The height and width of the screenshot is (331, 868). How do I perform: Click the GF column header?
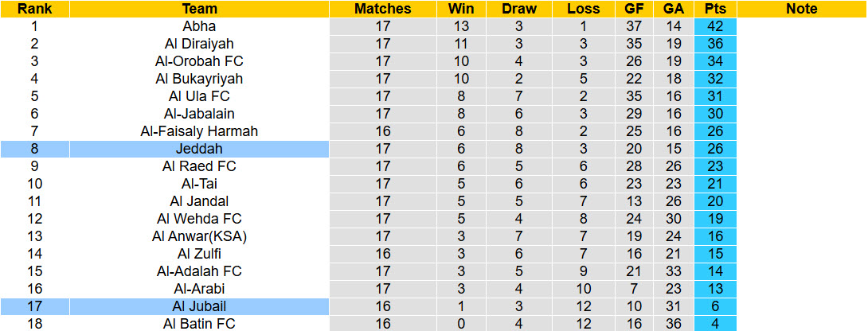(635, 9)
